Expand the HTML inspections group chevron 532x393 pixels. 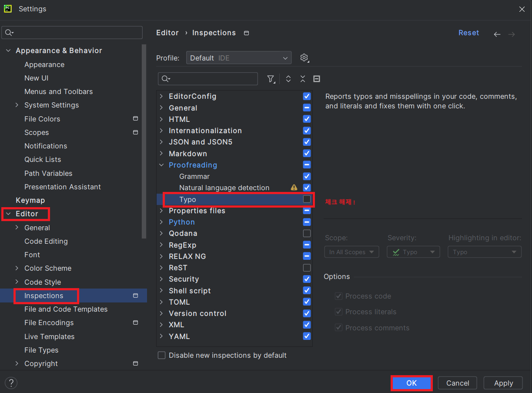pyautogui.click(x=161, y=119)
